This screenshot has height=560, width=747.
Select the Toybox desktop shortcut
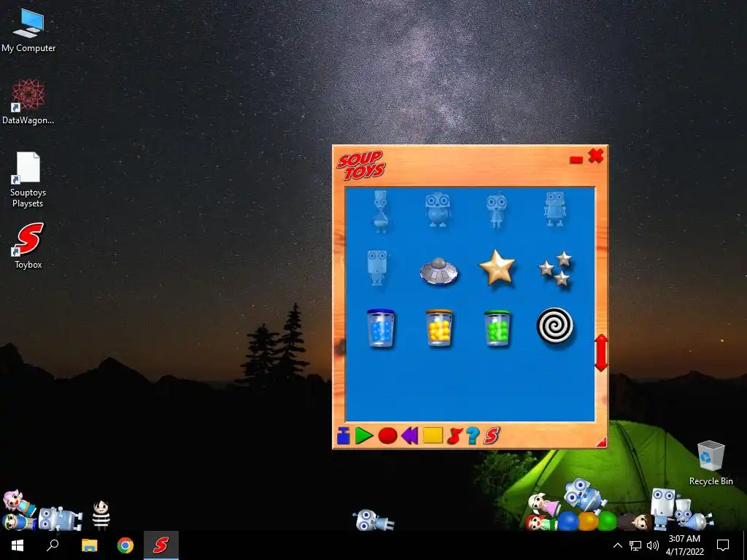pos(28,246)
